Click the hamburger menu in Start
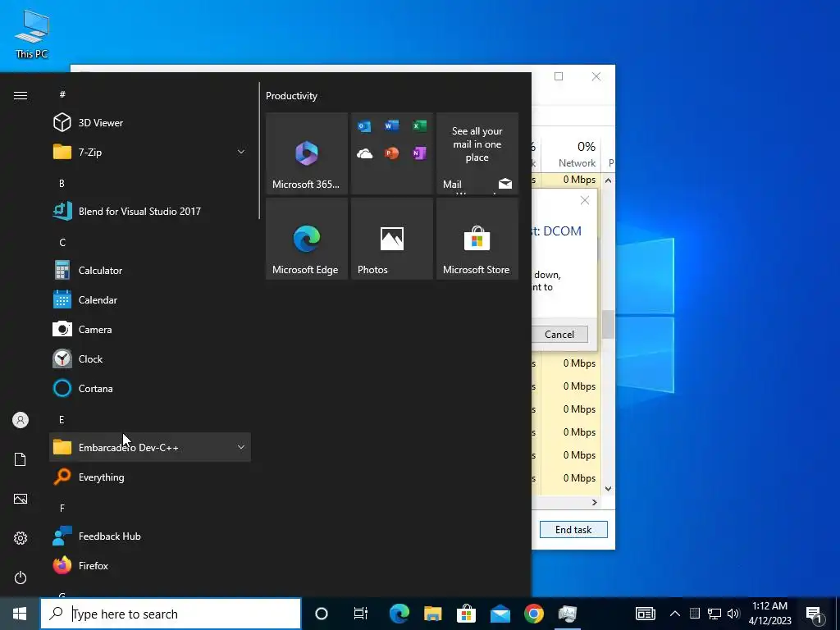Image resolution: width=840 pixels, height=630 pixels. click(x=21, y=95)
